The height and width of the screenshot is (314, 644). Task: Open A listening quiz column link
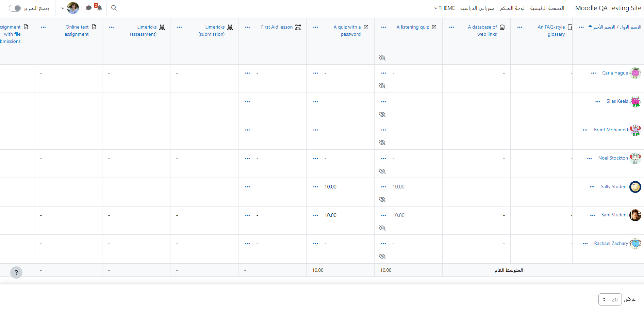click(413, 27)
